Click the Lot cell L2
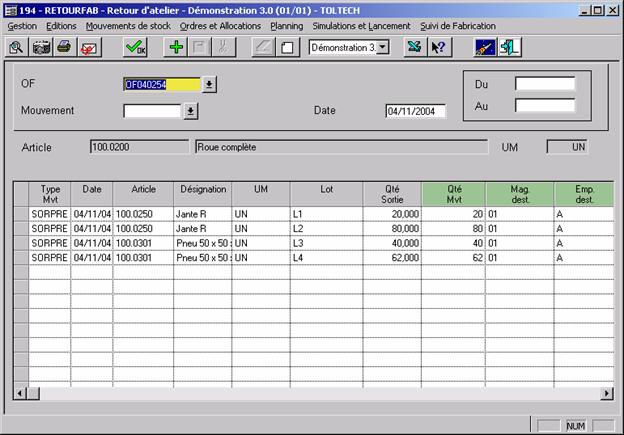The image size is (624, 435). [x=327, y=229]
